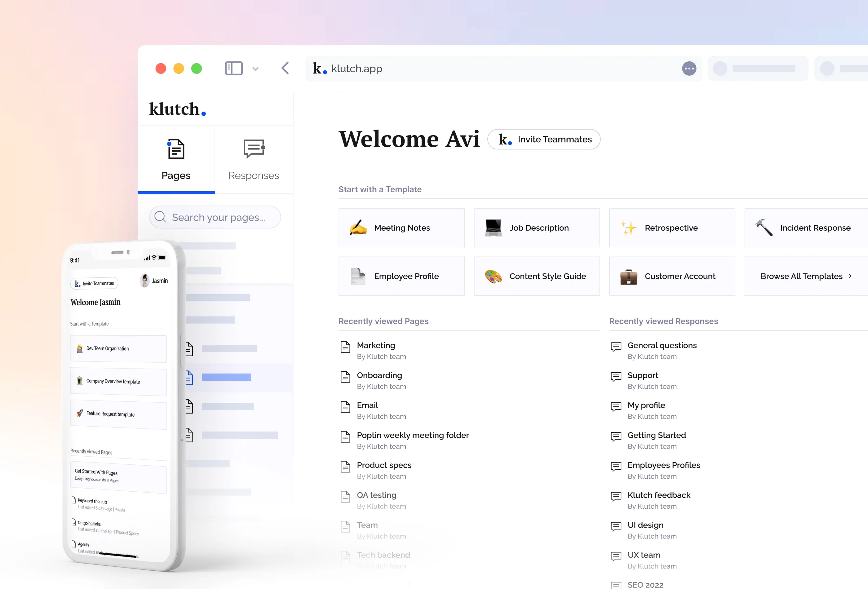Click the Search your pages field

[x=215, y=217]
